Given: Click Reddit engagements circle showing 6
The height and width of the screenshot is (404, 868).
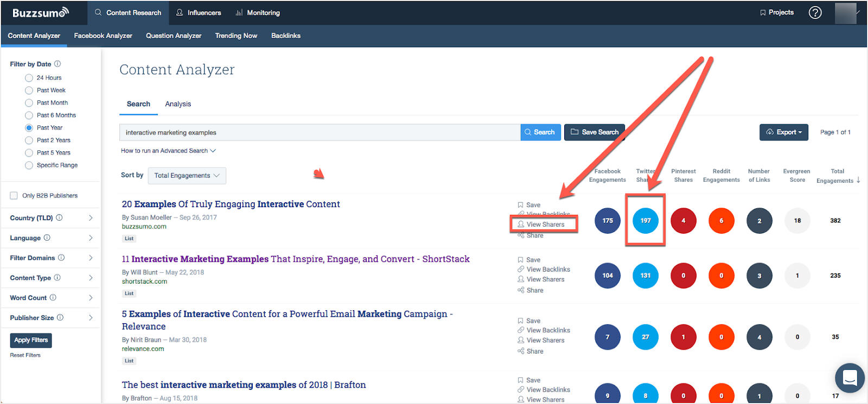Looking at the screenshot, I should click(x=722, y=221).
